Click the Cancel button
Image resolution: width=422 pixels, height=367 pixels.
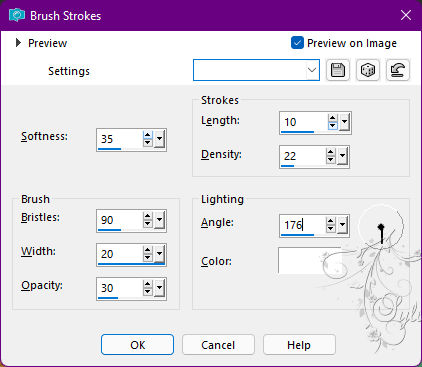218,345
